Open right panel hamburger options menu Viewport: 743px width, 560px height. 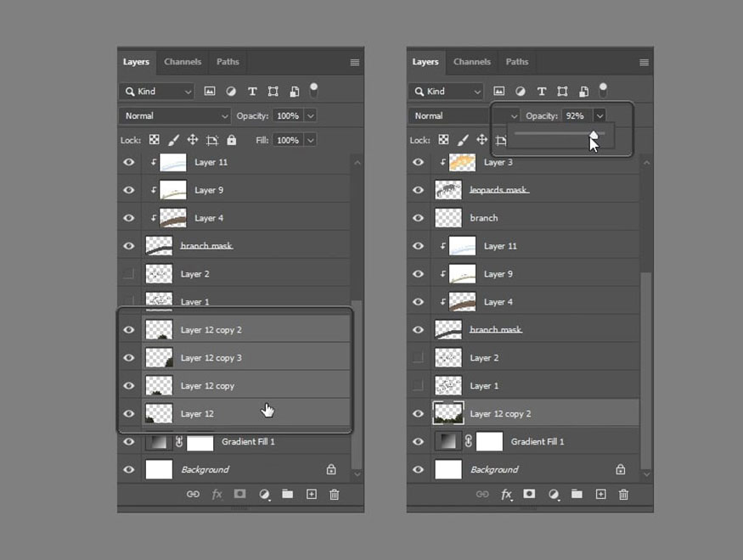point(644,63)
